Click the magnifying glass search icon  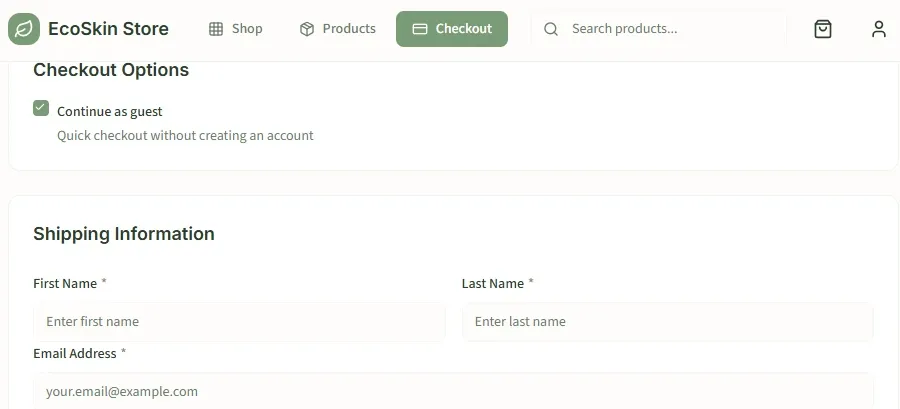click(x=550, y=29)
